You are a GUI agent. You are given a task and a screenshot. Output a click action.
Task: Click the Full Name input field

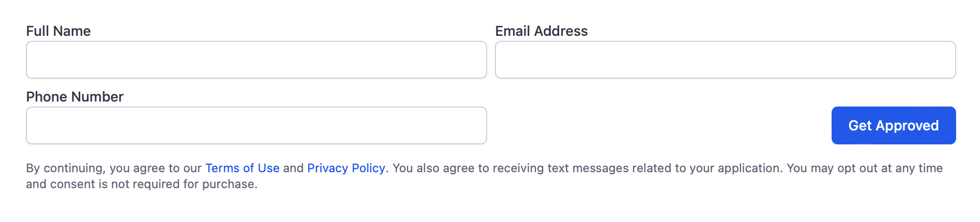click(256, 60)
